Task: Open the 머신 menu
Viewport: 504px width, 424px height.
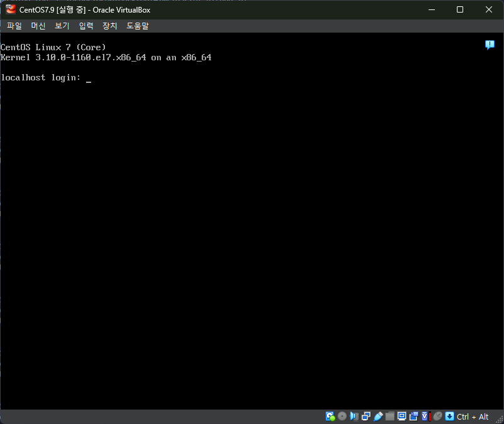Action: (38, 26)
